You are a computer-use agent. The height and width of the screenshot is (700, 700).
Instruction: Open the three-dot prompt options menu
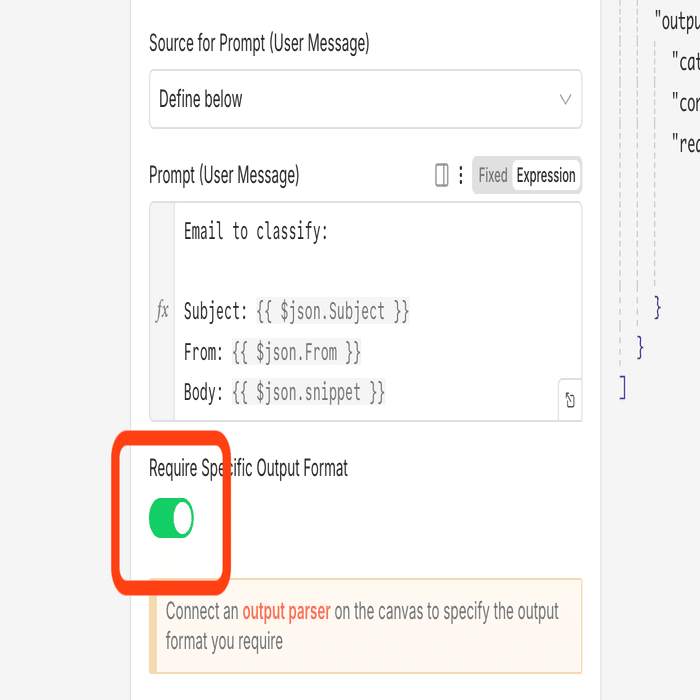tap(461, 176)
